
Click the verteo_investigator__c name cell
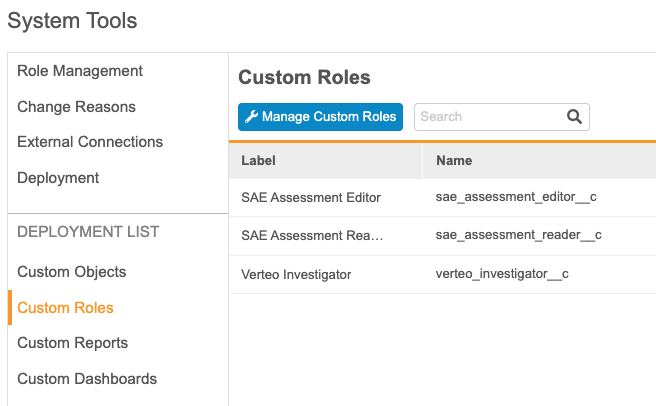click(502, 274)
